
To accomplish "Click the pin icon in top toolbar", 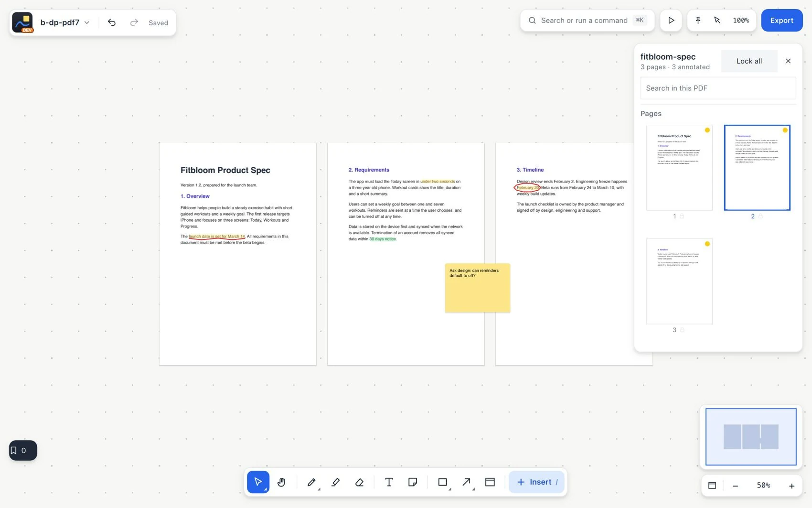I will click(698, 20).
